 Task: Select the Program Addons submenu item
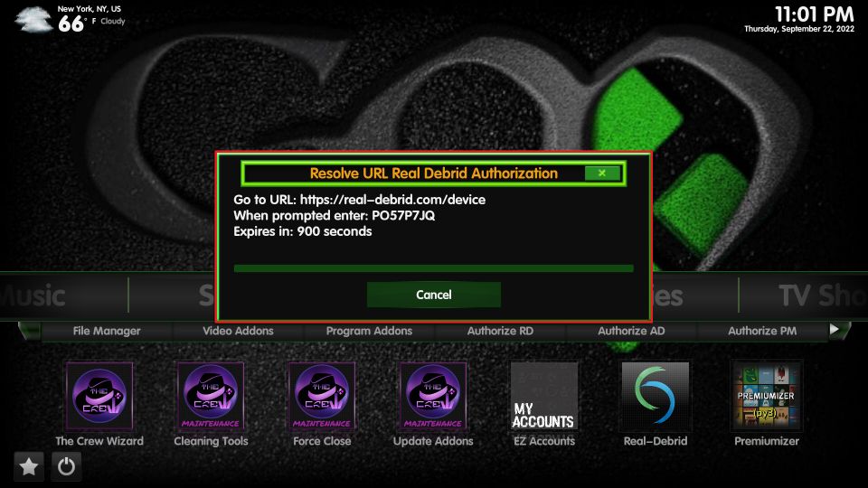[x=369, y=331]
